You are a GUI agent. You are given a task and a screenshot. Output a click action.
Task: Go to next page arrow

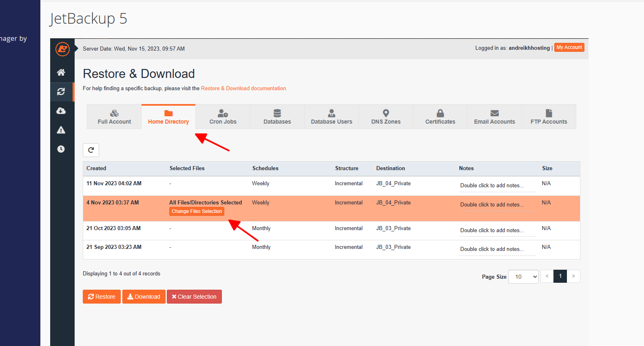point(573,276)
